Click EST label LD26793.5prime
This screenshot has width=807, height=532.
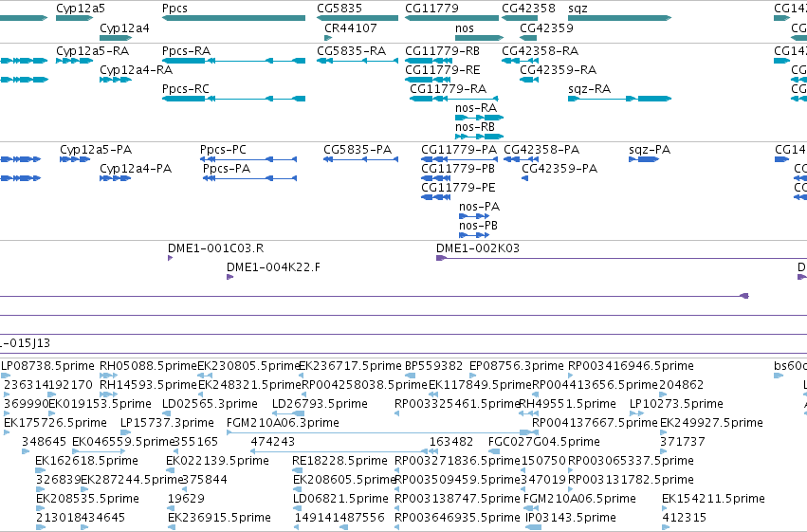point(320,404)
